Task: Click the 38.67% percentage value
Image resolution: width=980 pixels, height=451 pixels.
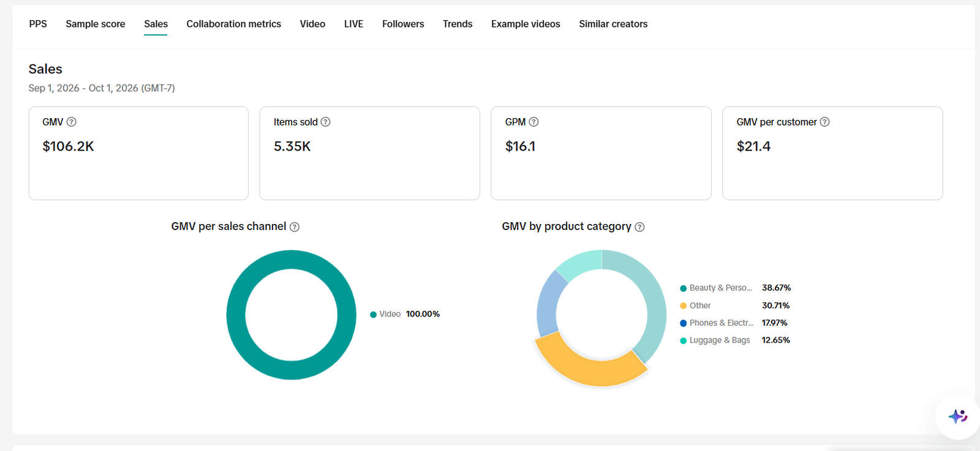Action: tap(776, 288)
